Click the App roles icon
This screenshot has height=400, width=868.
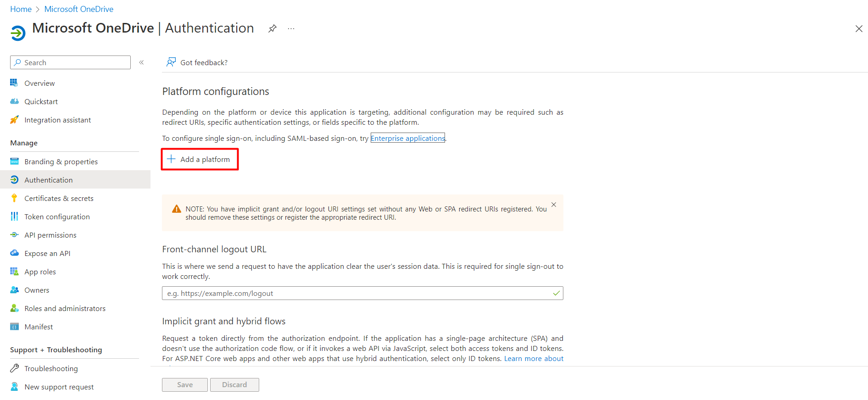[14, 272]
